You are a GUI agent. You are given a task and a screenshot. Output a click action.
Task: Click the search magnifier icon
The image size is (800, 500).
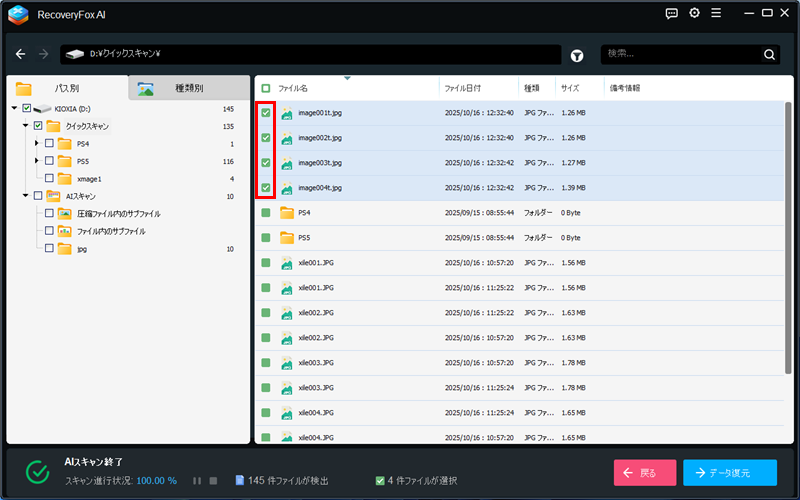tap(769, 55)
